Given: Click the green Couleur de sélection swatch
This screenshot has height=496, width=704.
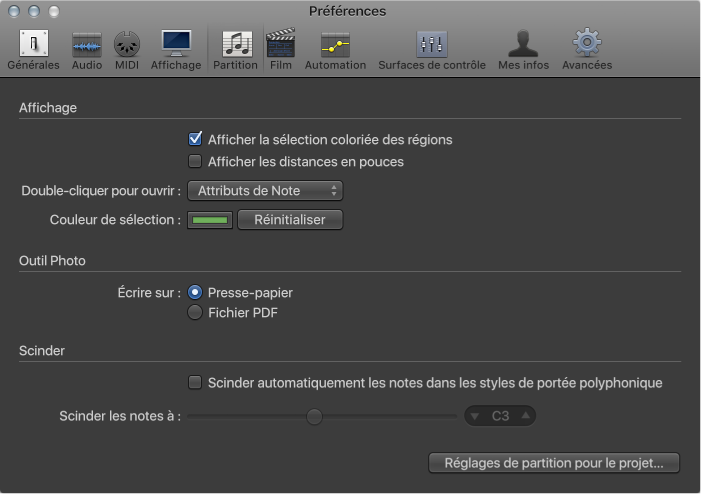Looking at the screenshot, I should [x=210, y=219].
